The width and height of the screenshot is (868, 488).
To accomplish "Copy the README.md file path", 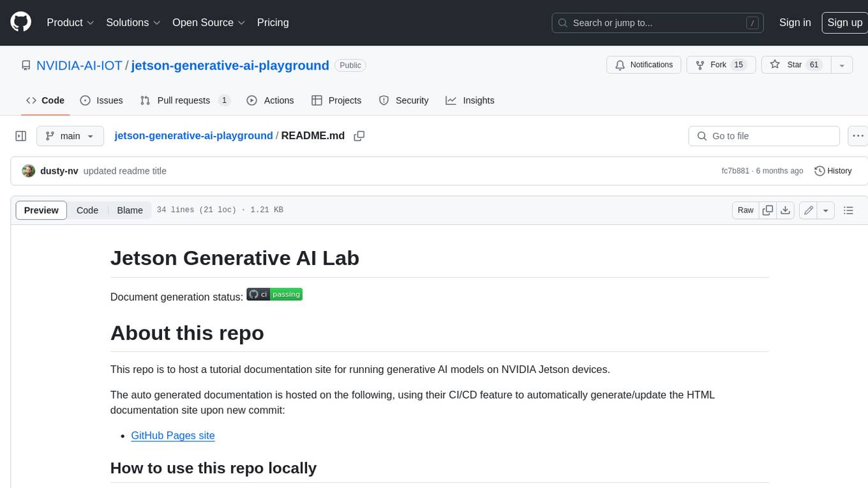I will tap(359, 136).
